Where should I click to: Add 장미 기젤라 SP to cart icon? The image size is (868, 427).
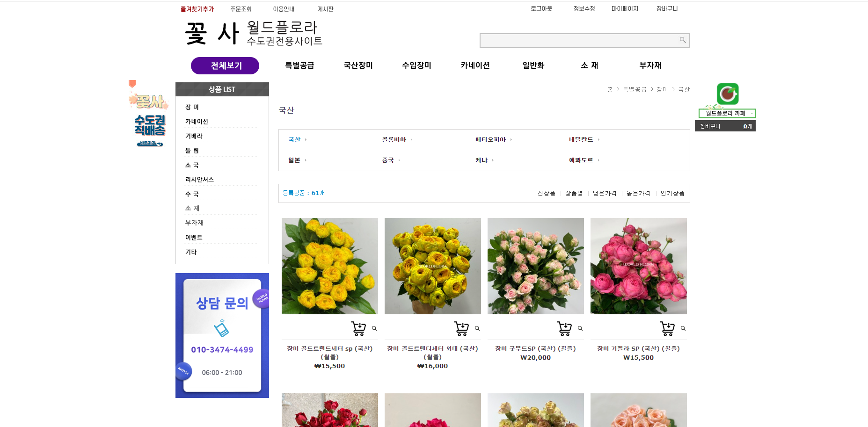[x=668, y=328]
